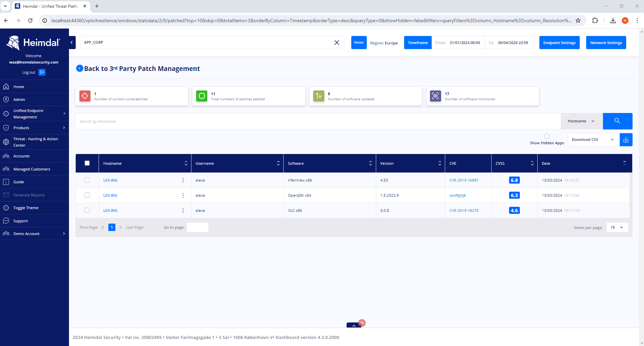
Task: Click the Log out icon
Action: [42, 72]
